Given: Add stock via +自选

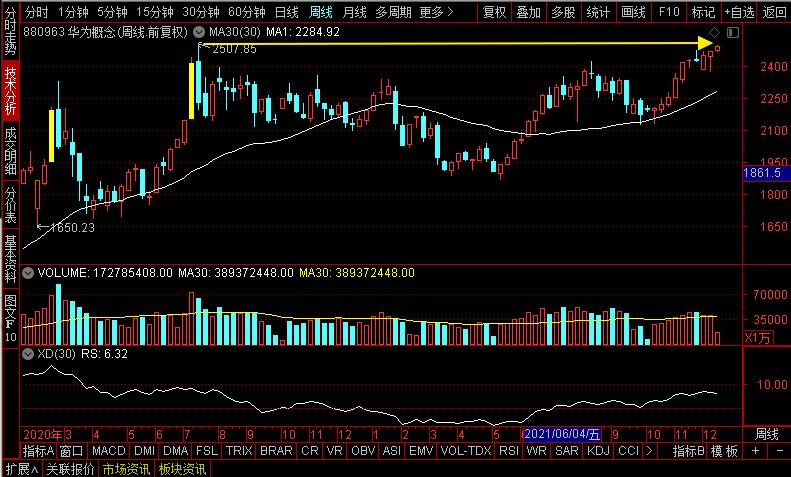Looking at the screenshot, I should (739, 12).
